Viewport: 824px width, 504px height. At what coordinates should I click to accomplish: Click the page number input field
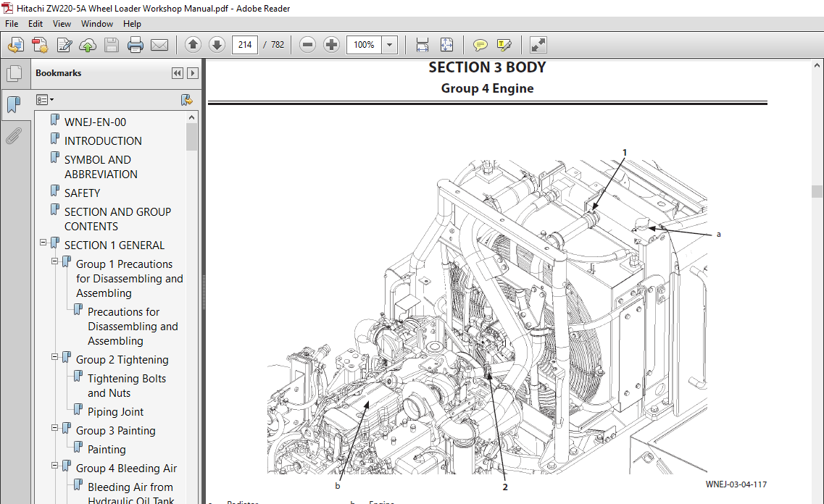coord(245,45)
